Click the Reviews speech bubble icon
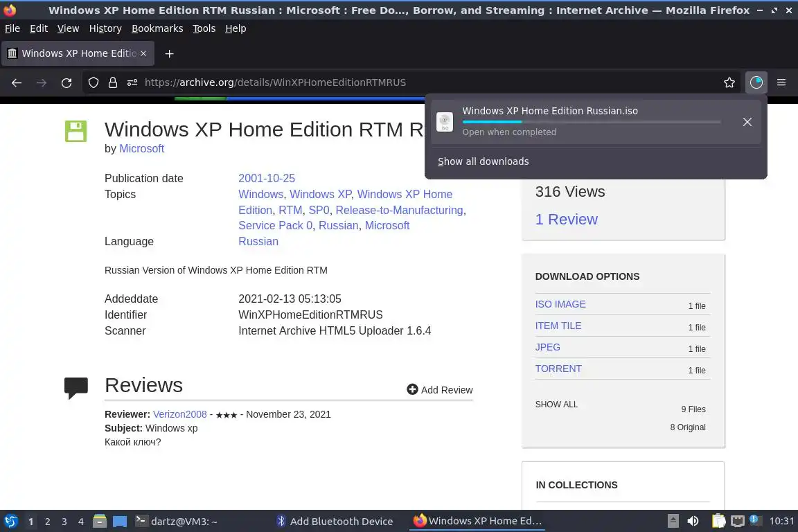 [76, 388]
